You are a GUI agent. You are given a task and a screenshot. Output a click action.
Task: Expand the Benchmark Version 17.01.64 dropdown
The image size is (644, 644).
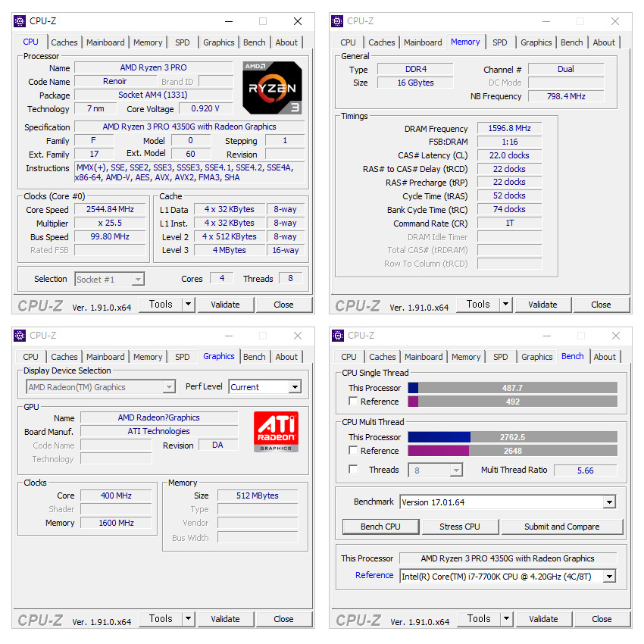tap(609, 502)
